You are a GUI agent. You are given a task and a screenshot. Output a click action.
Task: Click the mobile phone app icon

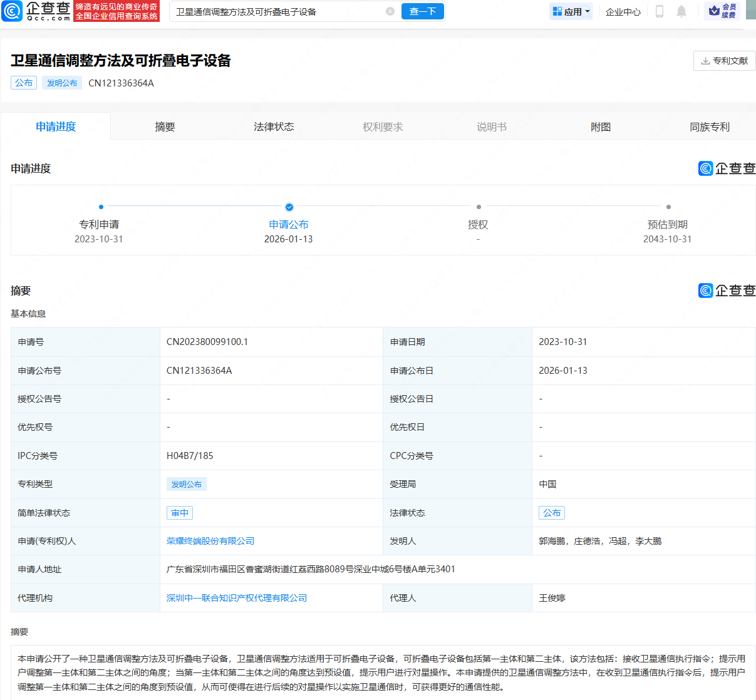[659, 11]
